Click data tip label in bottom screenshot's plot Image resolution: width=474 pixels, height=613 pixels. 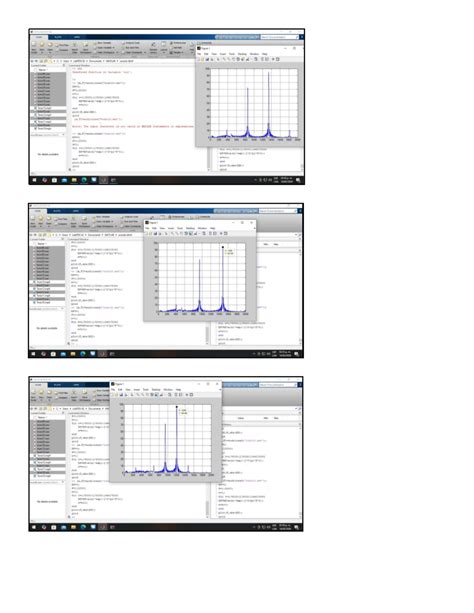pyautogui.click(x=183, y=412)
